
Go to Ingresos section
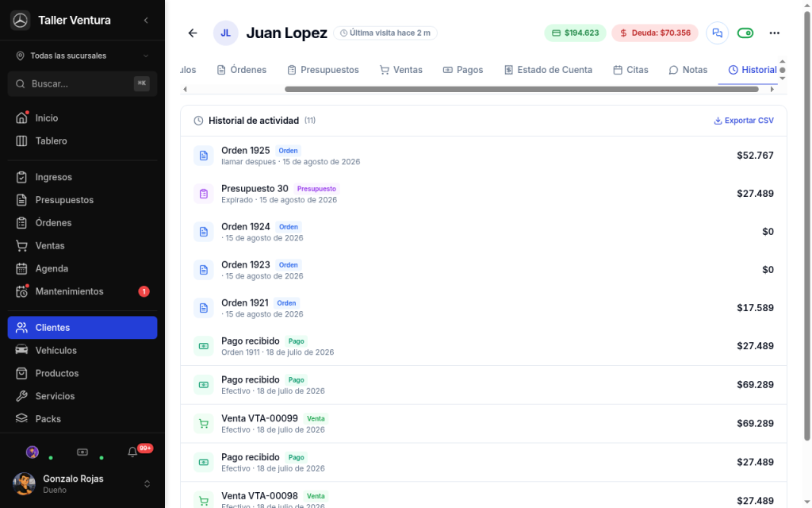click(82, 177)
